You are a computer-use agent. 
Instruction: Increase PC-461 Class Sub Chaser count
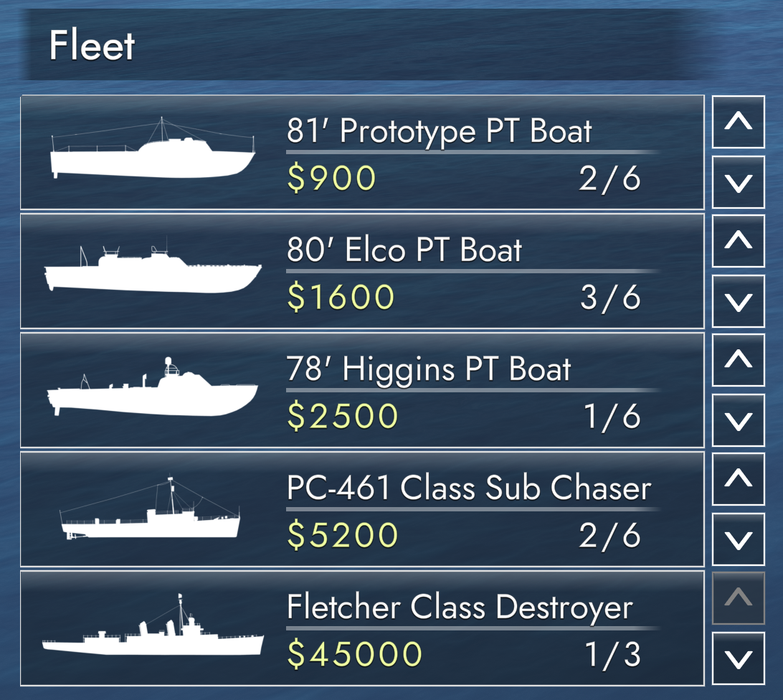click(738, 478)
